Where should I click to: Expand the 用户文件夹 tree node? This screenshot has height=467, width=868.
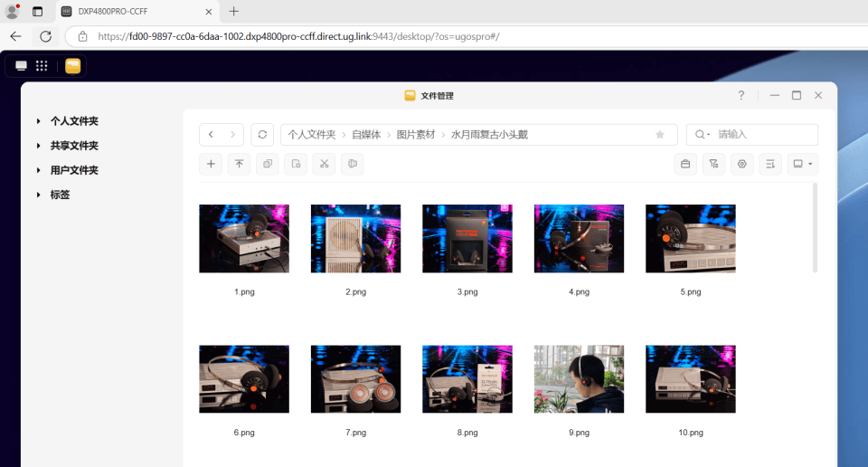tap(38, 170)
